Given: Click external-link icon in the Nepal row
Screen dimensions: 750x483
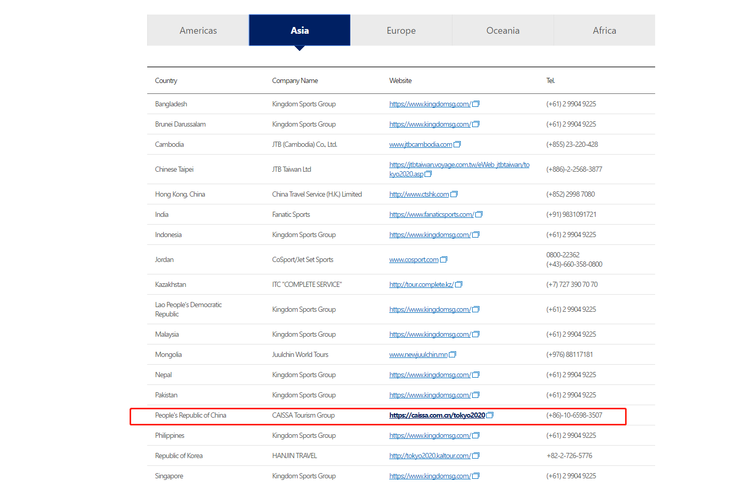Looking at the screenshot, I should (x=476, y=375).
